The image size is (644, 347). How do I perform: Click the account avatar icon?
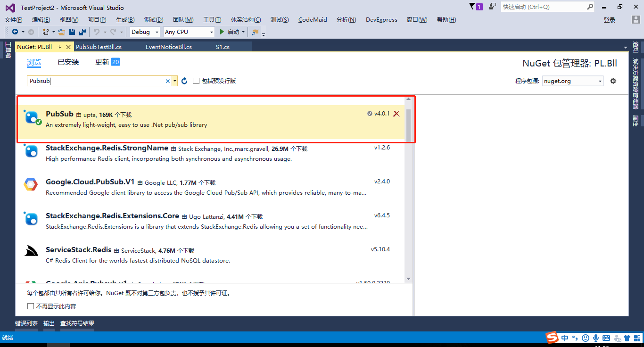(636, 20)
